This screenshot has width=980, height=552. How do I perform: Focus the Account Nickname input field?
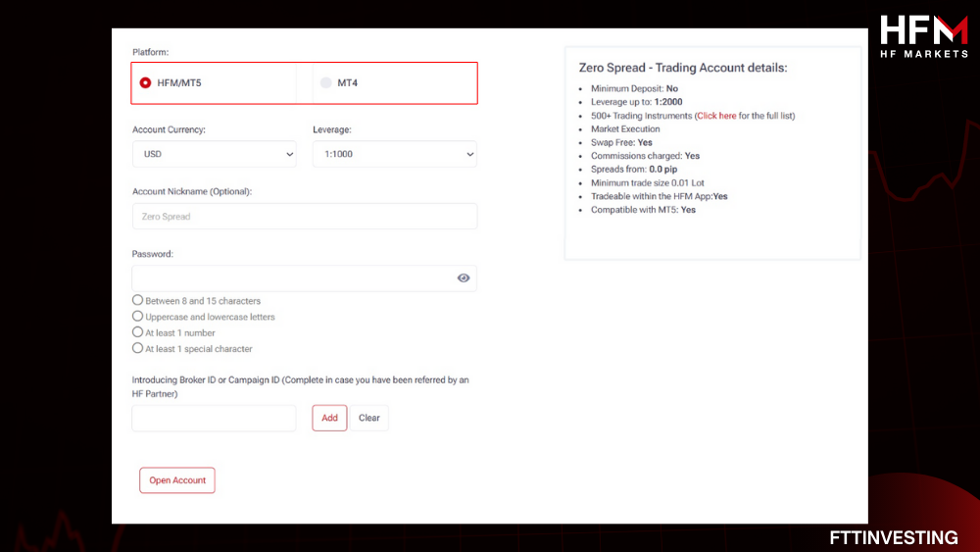click(304, 217)
